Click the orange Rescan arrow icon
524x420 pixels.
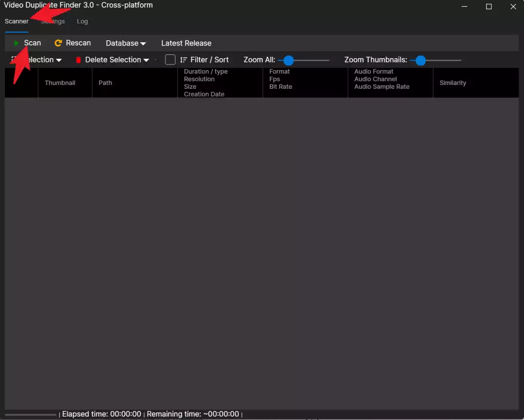(x=58, y=43)
